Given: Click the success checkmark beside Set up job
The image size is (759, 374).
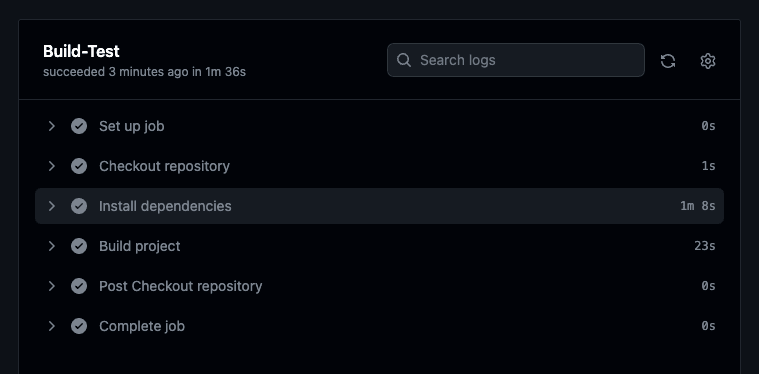Looking at the screenshot, I should 79,126.
